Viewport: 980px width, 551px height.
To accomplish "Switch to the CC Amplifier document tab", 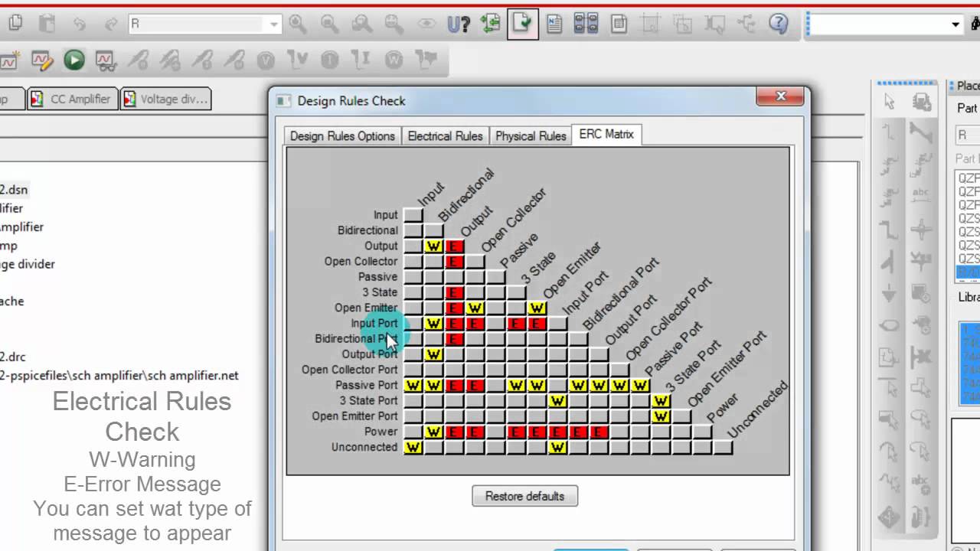I will click(71, 99).
